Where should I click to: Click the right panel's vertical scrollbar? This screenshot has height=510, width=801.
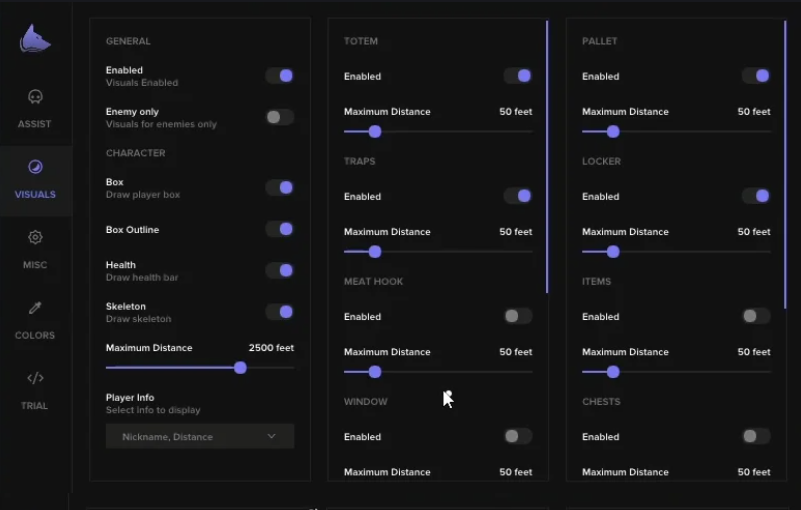786,165
